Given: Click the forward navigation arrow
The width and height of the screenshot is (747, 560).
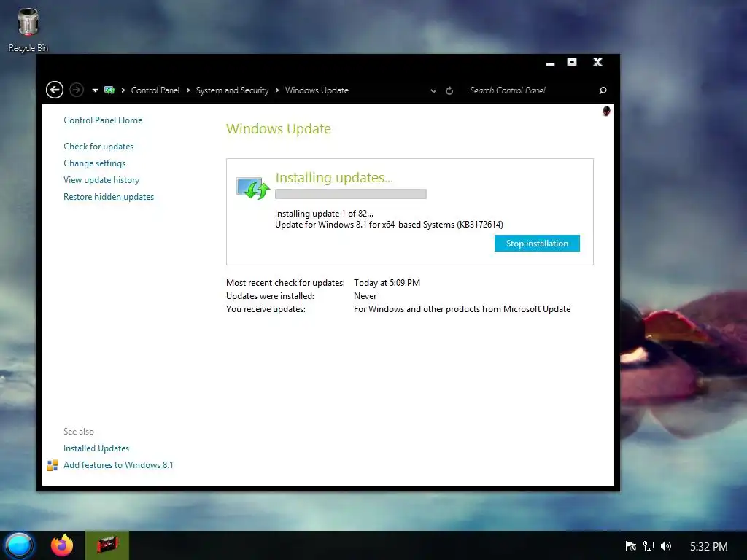Looking at the screenshot, I should (77, 90).
